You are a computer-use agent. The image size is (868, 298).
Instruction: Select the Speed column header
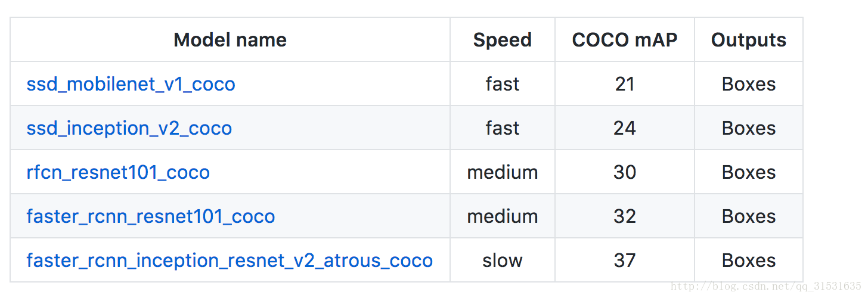coord(502,40)
